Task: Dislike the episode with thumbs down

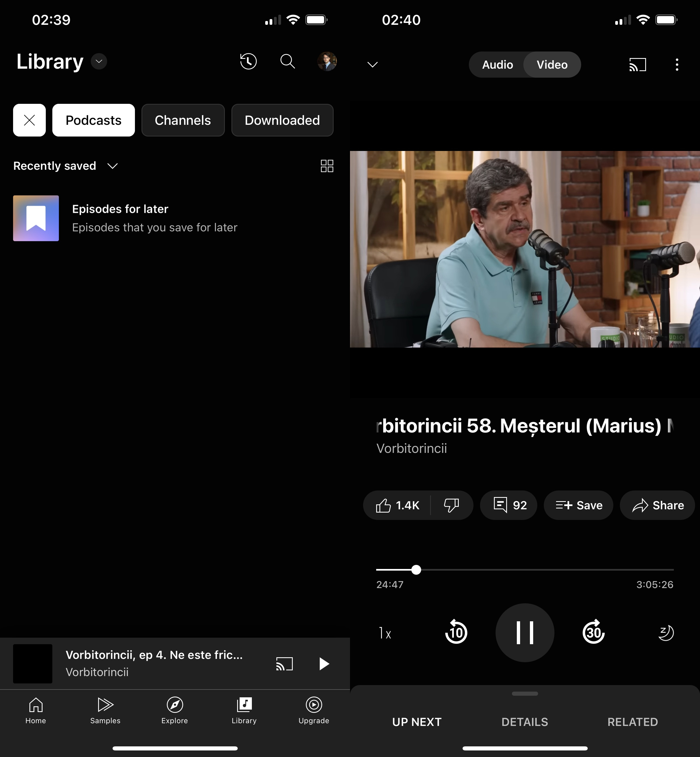Action: 451,505
